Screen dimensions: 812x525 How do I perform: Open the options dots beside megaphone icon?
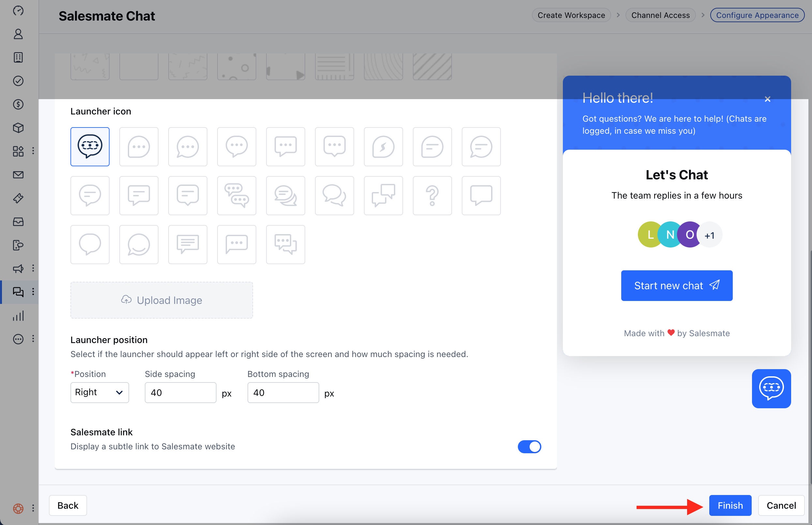point(33,268)
